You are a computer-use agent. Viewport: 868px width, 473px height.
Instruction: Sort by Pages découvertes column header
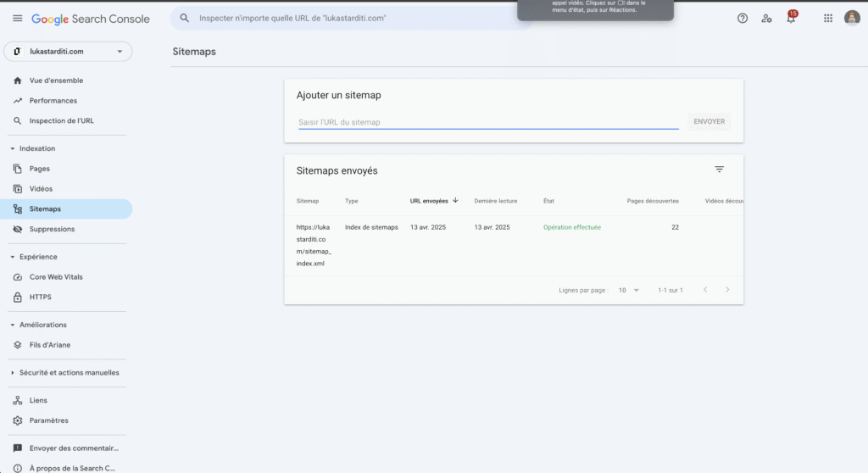pyautogui.click(x=653, y=201)
